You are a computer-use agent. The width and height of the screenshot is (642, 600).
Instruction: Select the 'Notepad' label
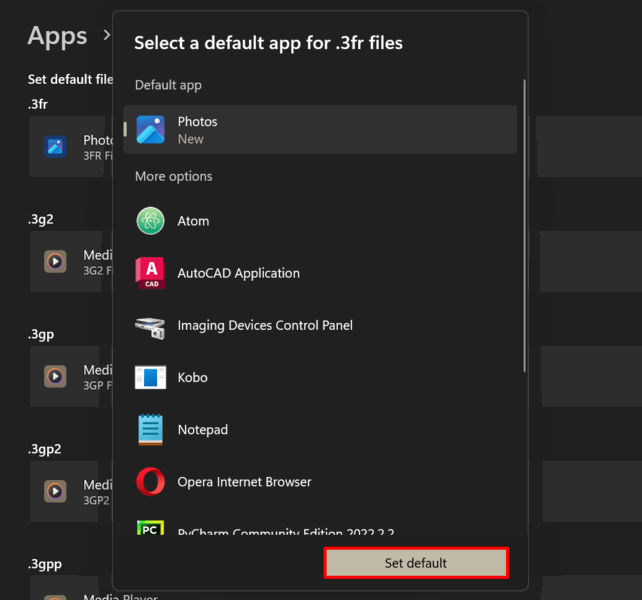point(203,430)
